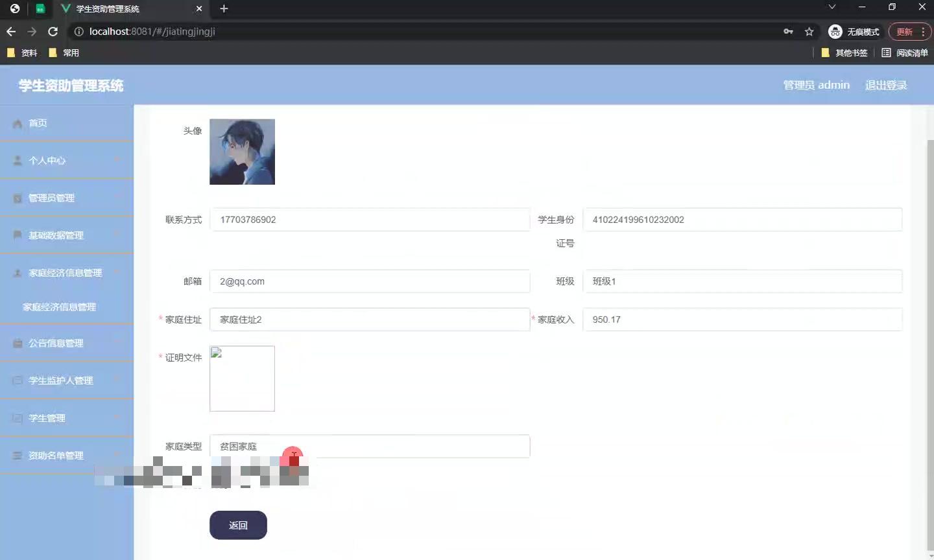This screenshot has width=934, height=560.
Task: Click the site info icon in address bar
Action: coord(78,31)
